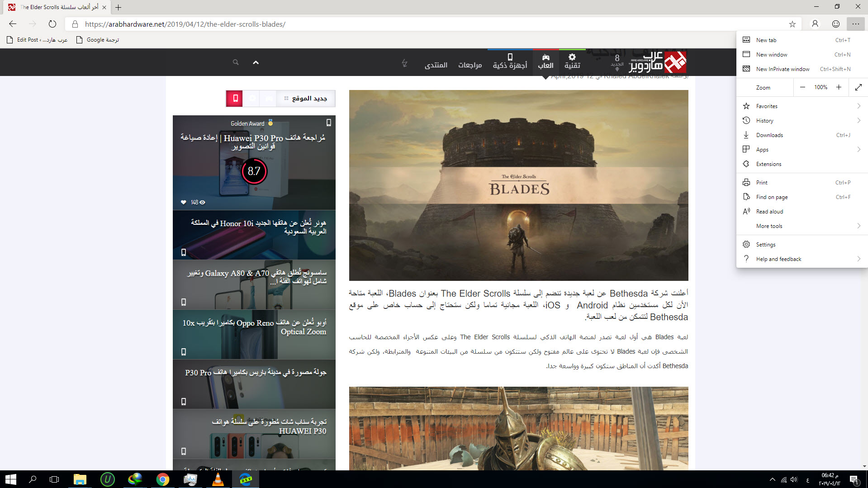Open browser Settings
868x488 pixels.
pyautogui.click(x=802, y=244)
